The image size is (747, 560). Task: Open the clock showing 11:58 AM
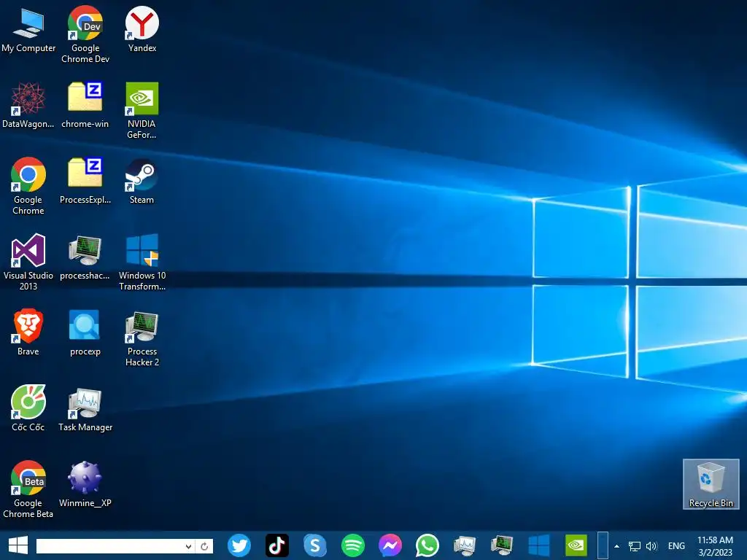click(715, 546)
